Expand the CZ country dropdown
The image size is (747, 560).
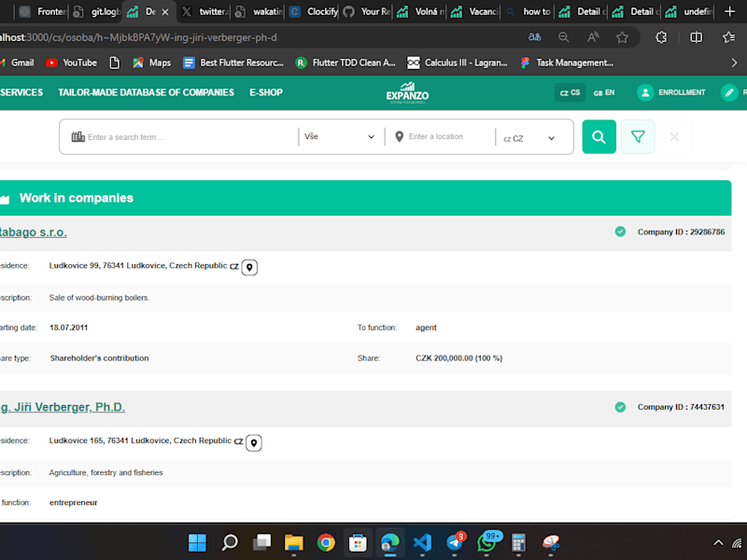(529, 138)
